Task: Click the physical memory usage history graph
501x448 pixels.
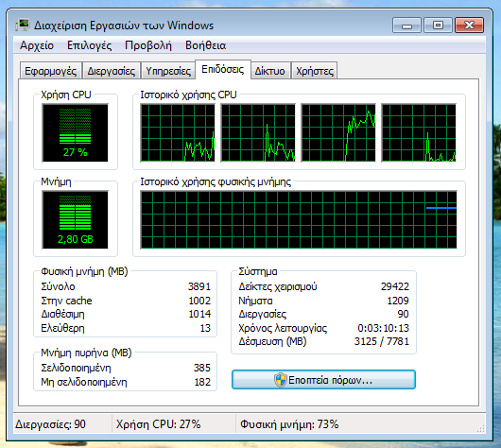Action: tap(299, 219)
